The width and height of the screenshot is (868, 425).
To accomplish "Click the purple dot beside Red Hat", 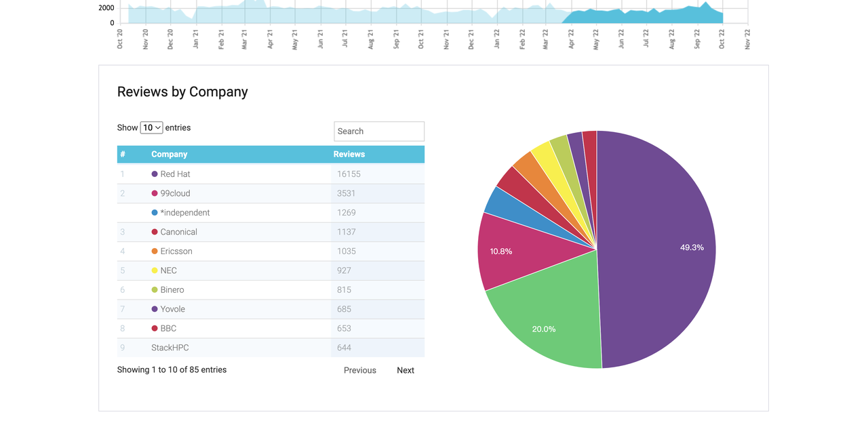I will coord(155,174).
